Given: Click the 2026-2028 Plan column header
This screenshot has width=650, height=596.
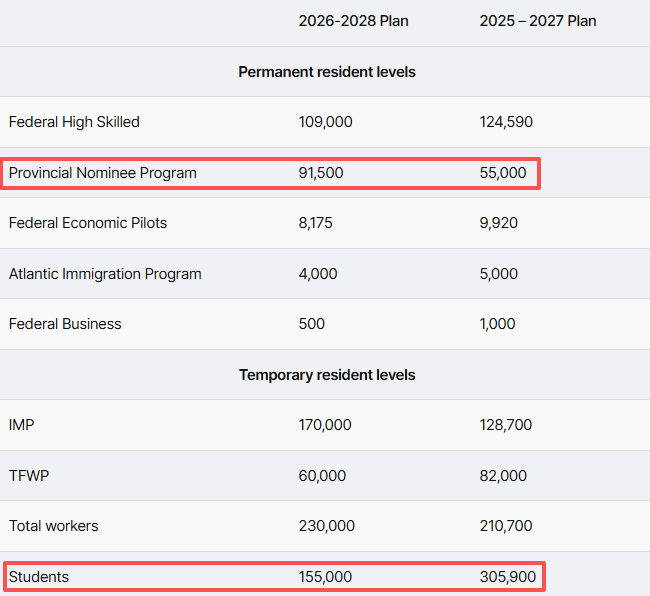Looking at the screenshot, I should [353, 21].
